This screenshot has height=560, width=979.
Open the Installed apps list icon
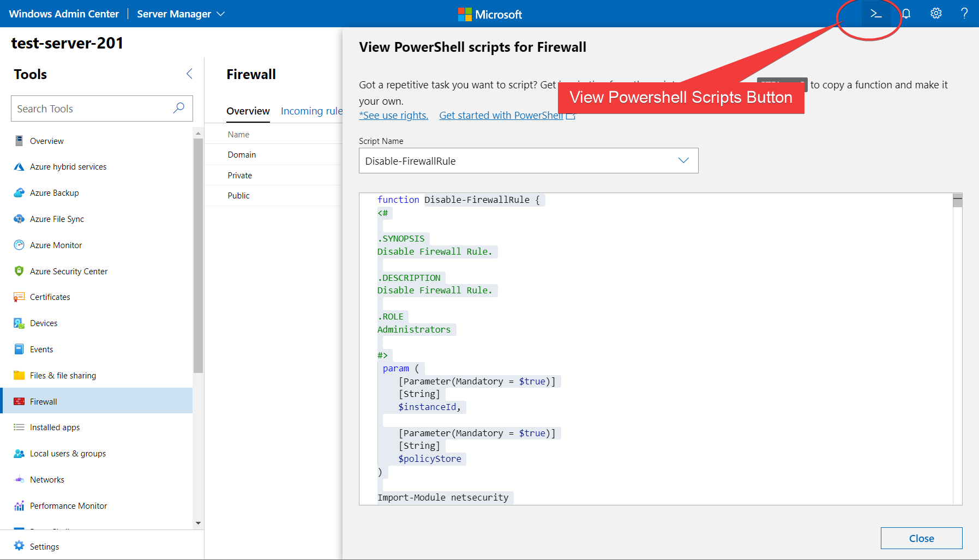(x=19, y=427)
